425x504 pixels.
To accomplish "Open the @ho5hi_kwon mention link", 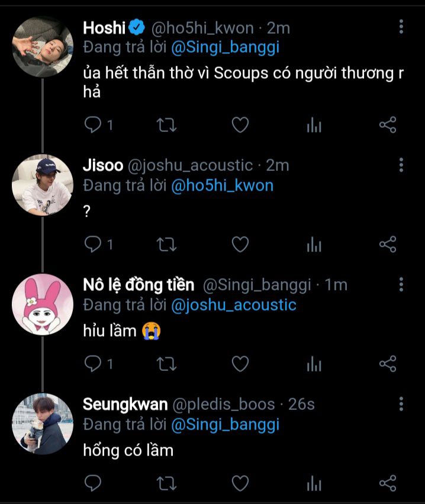I will pyautogui.click(x=222, y=186).
